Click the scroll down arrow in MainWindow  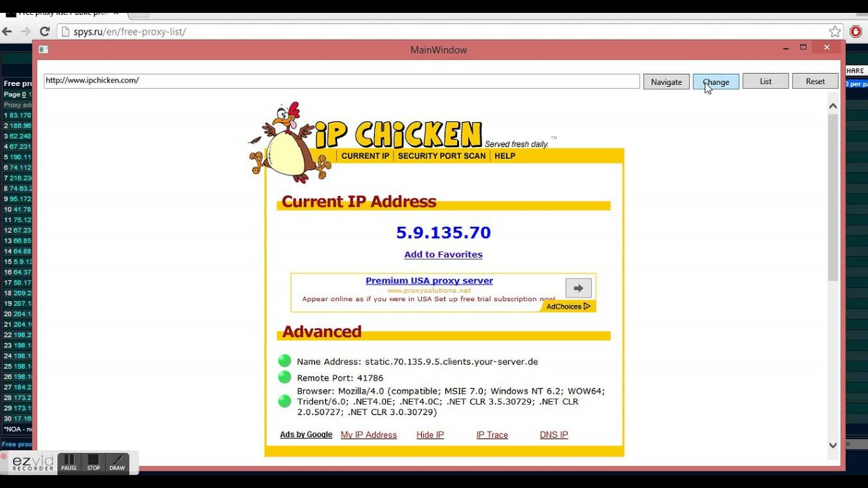coord(833,445)
